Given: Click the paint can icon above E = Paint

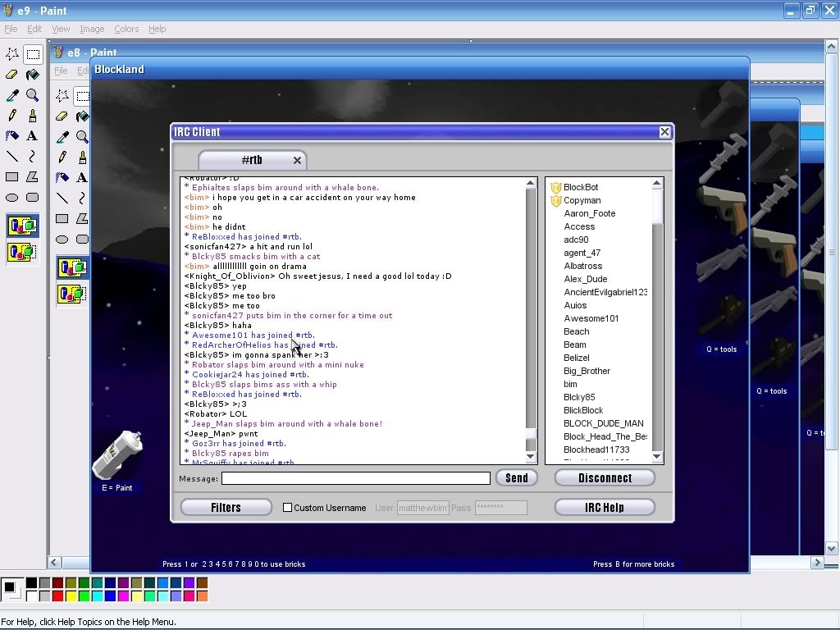Looking at the screenshot, I should pyautogui.click(x=117, y=454).
